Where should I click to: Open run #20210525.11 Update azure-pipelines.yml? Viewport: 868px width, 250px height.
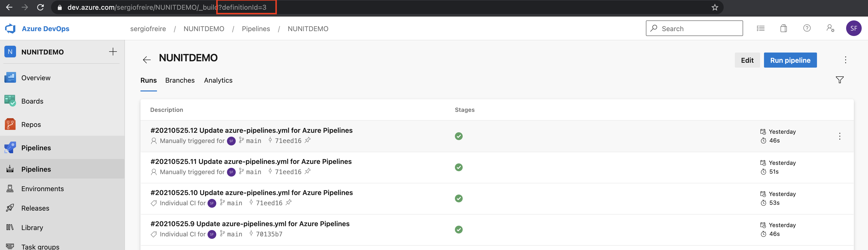pos(251,161)
